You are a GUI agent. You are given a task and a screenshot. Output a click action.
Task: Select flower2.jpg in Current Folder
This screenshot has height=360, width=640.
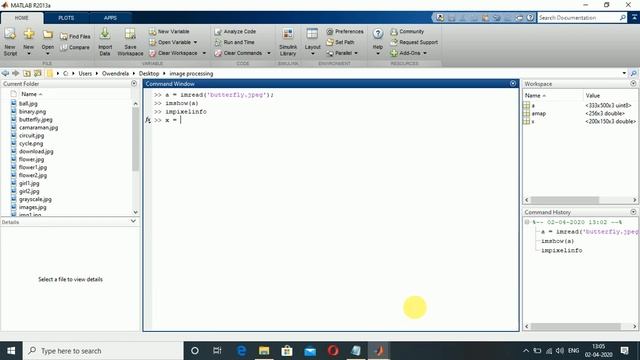click(x=33, y=176)
